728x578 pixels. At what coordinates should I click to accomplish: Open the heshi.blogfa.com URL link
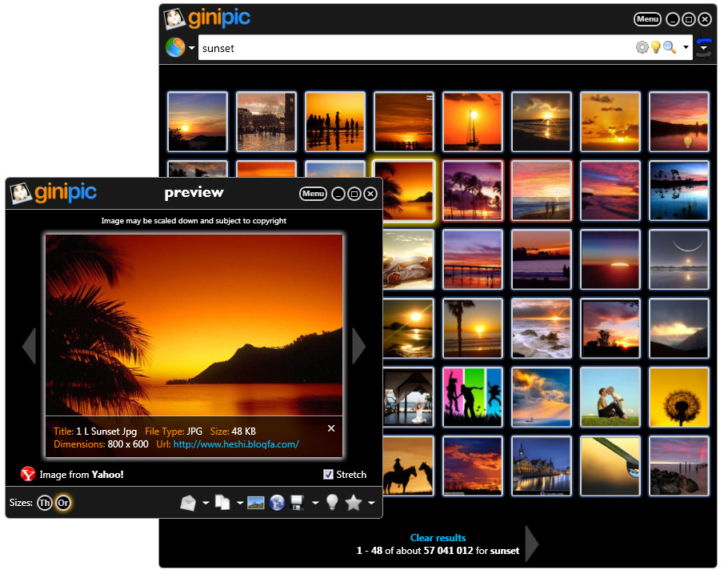click(x=236, y=444)
